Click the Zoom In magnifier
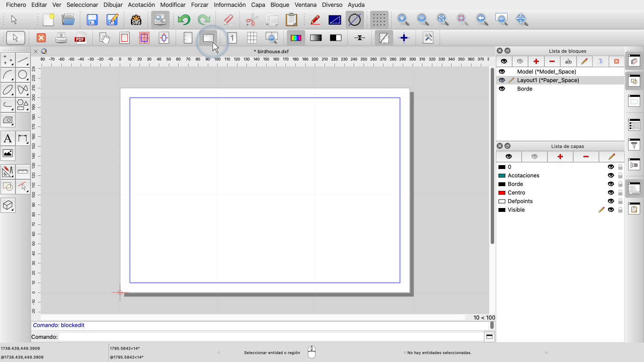The image size is (644, 362). tap(403, 19)
